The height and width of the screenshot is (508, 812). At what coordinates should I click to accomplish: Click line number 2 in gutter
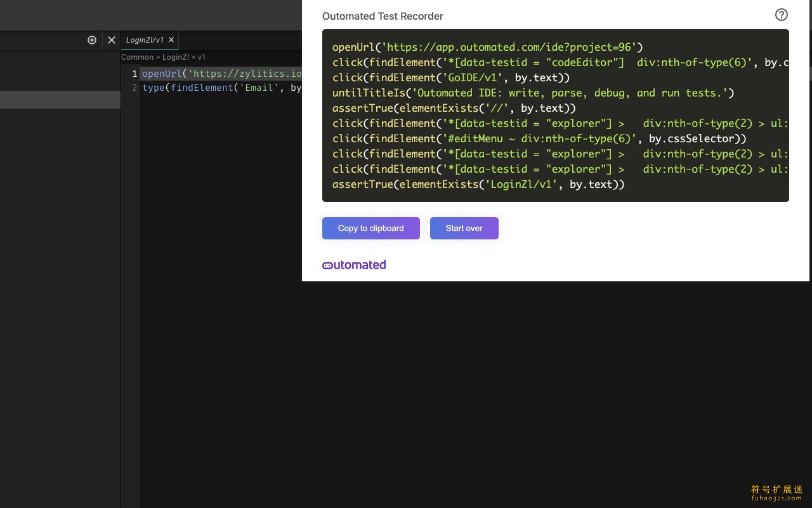134,88
